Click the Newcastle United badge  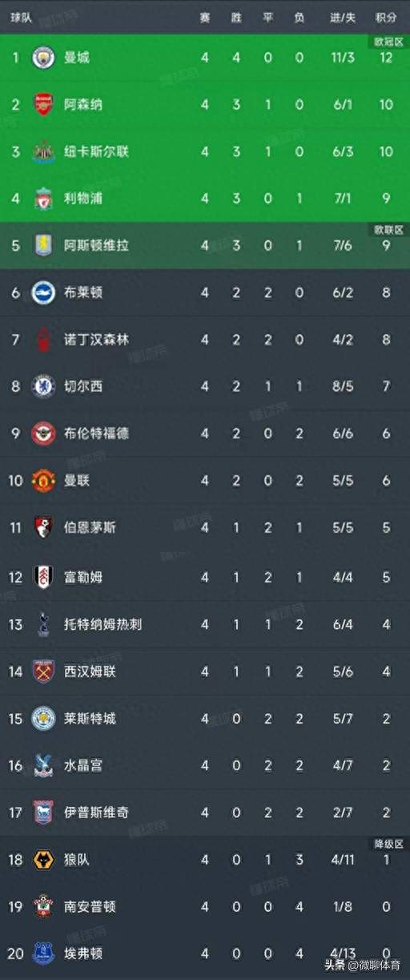coord(43,151)
